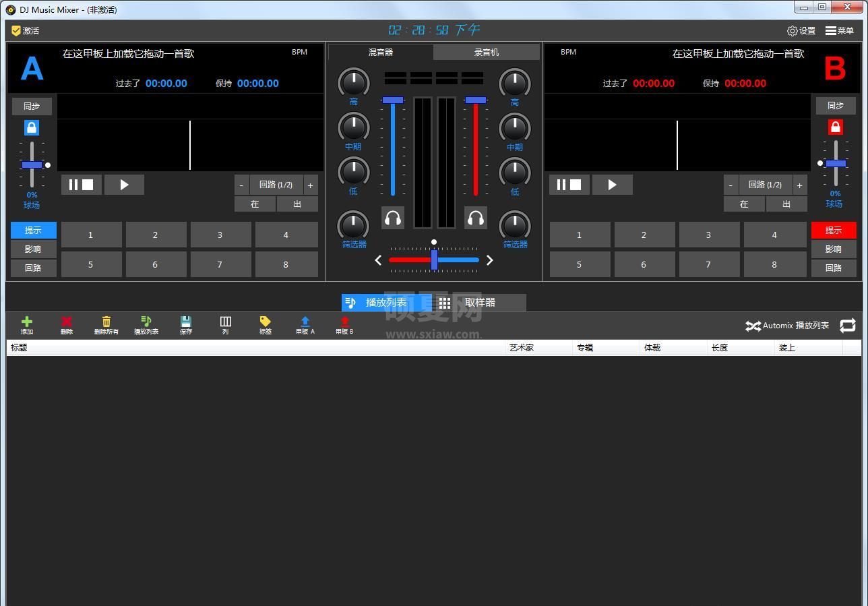Toggle the blue lock icon on deck A
The image size is (868, 606).
32,127
